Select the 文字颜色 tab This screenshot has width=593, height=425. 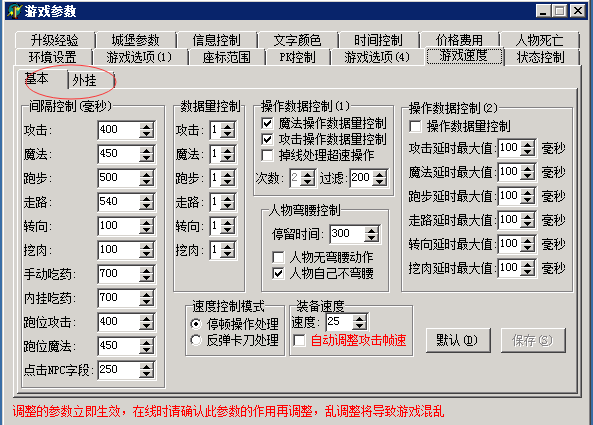pos(297,40)
